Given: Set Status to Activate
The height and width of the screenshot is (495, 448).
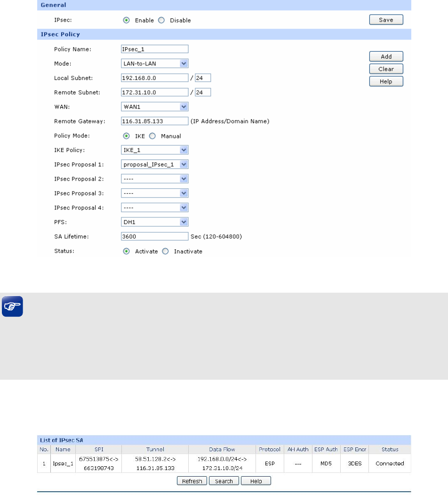Looking at the screenshot, I should [x=126, y=251].
